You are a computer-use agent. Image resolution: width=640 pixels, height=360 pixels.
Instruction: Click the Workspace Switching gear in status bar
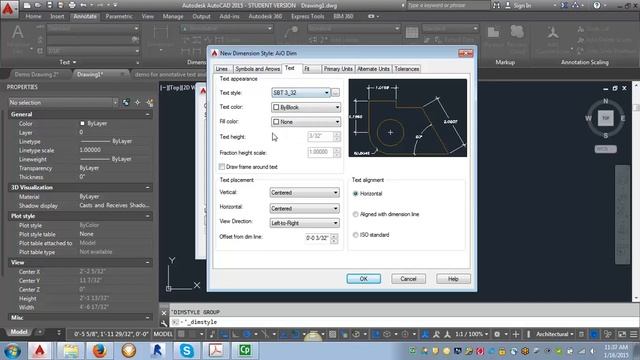click(x=497, y=334)
